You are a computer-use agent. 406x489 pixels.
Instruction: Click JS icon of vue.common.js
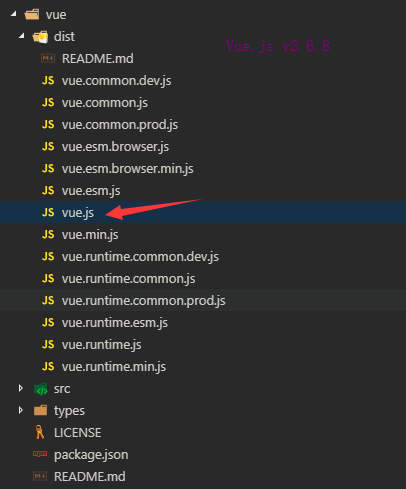click(48, 102)
